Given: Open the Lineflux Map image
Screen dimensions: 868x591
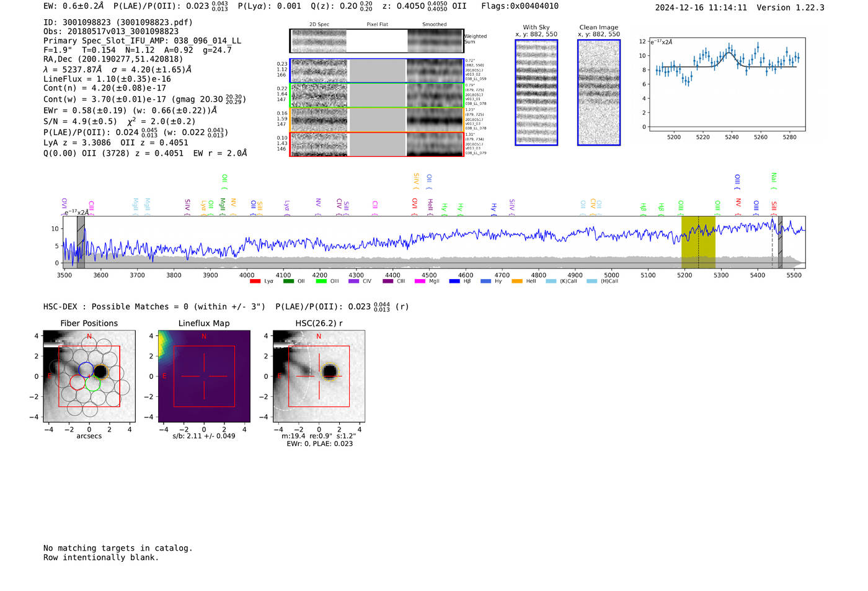Looking at the screenshot, I should click(204, 376).
